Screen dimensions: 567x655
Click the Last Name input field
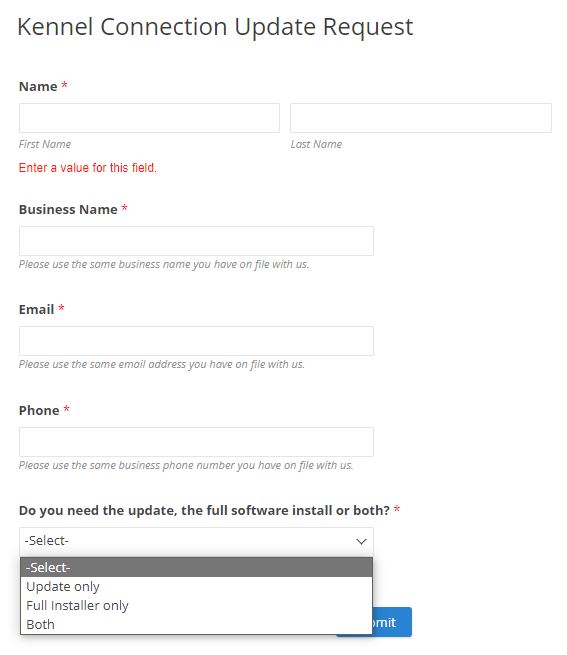tap(421, 118)
